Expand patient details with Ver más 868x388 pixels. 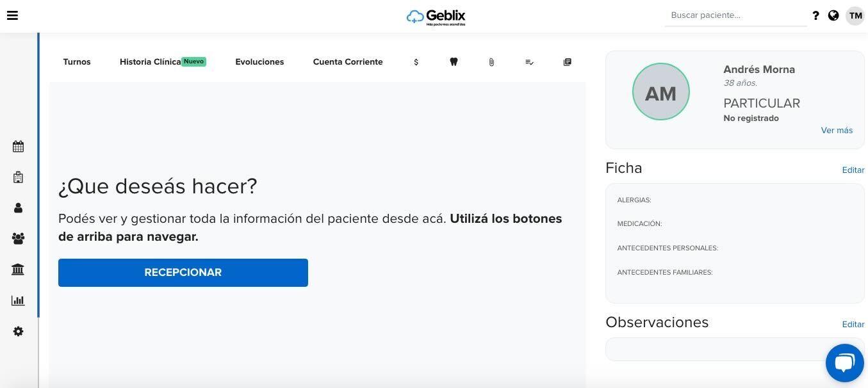[837, 130]
